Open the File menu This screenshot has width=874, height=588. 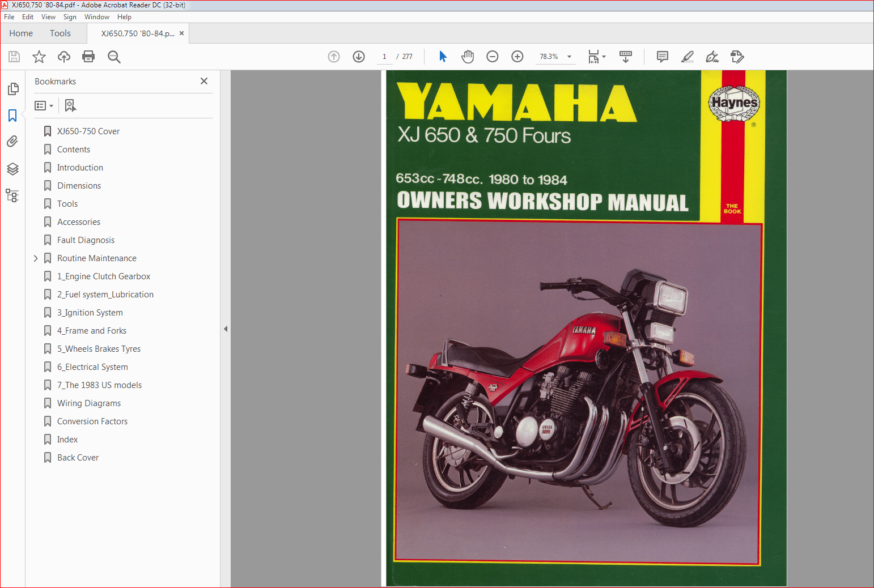9,17
